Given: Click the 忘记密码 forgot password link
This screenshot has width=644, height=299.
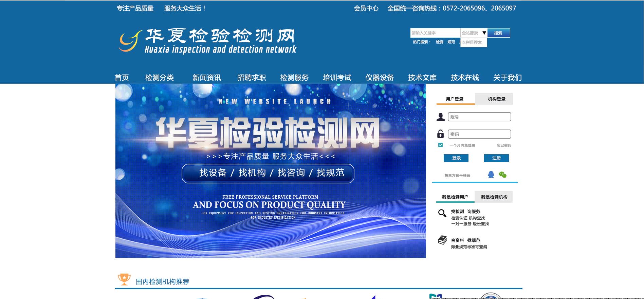Looking at the screenshot, I should 504,145.
